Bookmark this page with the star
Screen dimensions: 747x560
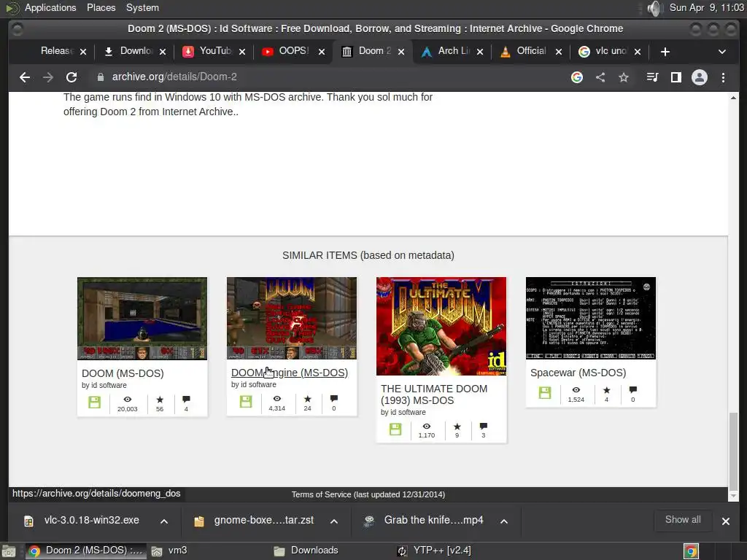(x=624, y=77)
